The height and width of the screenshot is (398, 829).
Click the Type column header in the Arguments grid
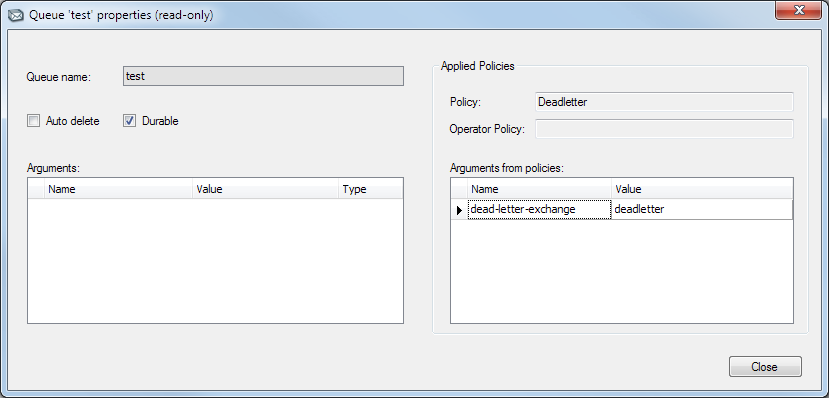tap(371, 189)
